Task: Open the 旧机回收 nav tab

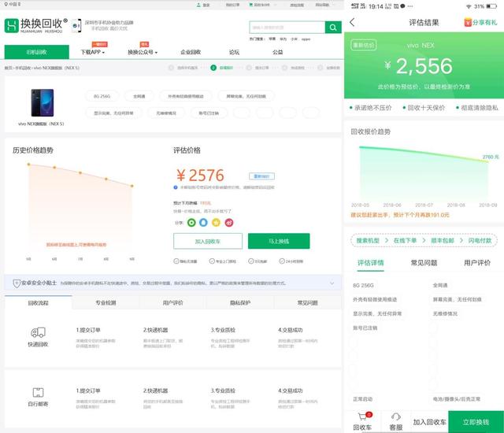Action: tap(37, 52)
